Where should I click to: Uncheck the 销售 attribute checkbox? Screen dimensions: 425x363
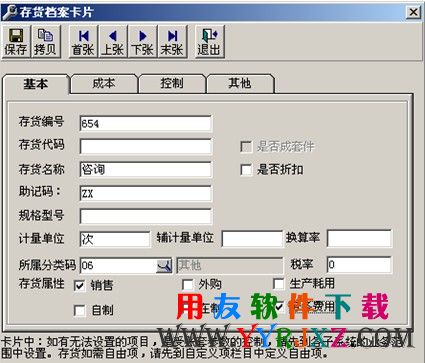pyautogui.click(x=80, y=285)
